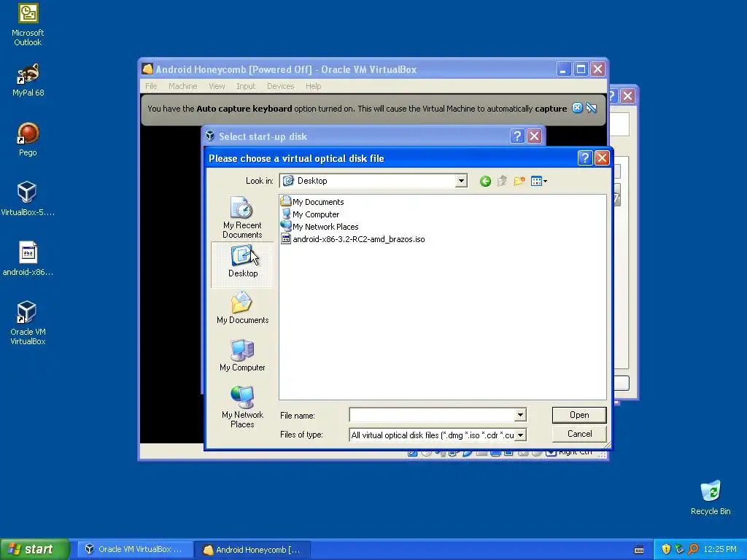Switch to Android Honeycomb taskbar item
The height and width of the screenshot is (560, 747).
(x=253, y=549)
